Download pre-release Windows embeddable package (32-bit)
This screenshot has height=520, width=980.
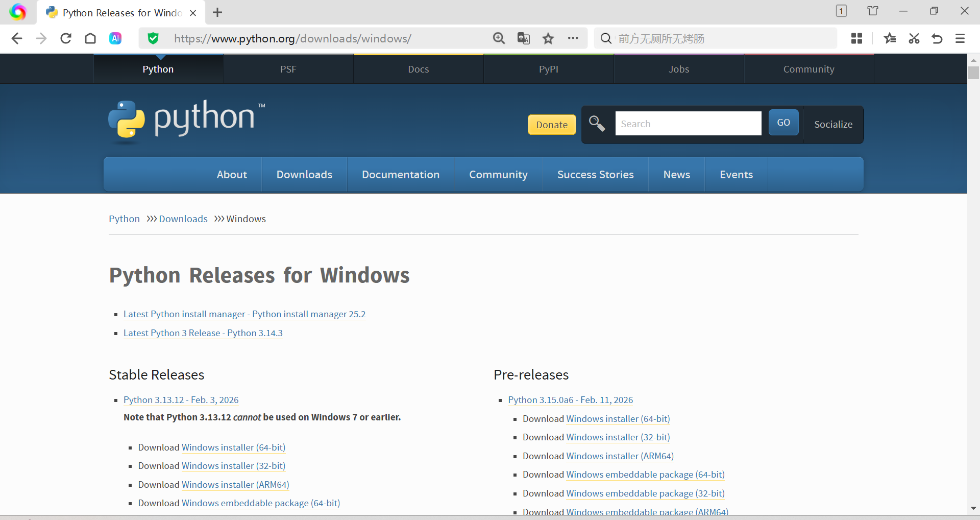[646, 493]
